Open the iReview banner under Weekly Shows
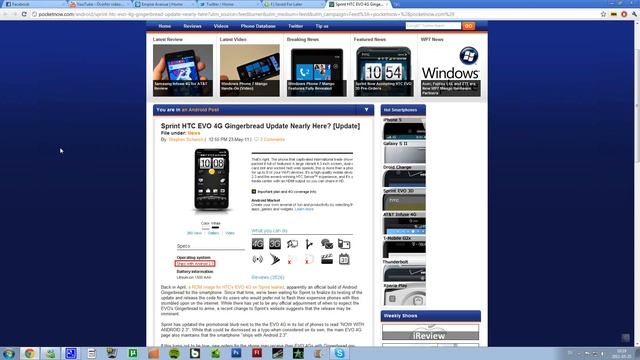Viewport: 640px width, 360px height. (x=431, y=332)
